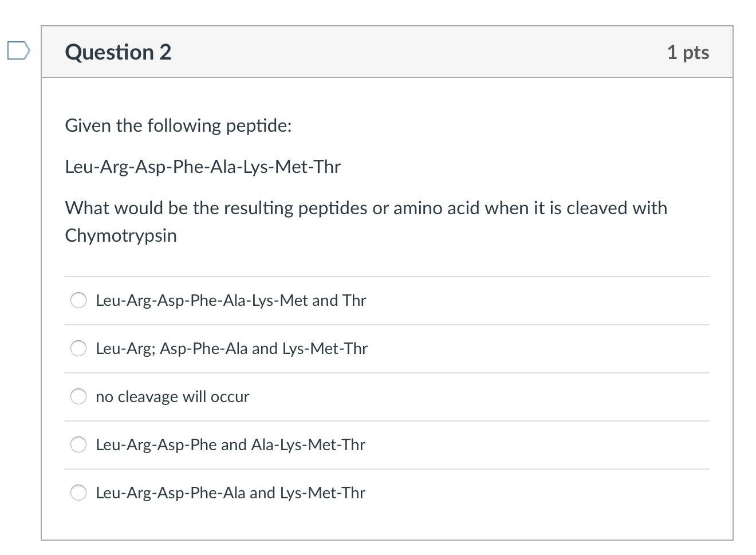Click the 'Given the following peptide:' line
The height and width of the screenshot is (555, 756).
click(x=178, y=125)
